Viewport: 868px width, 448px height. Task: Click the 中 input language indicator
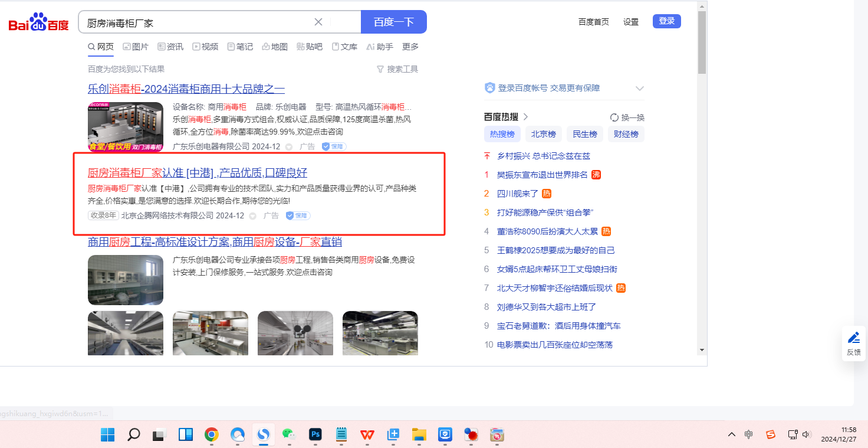(x=749, y=434)
